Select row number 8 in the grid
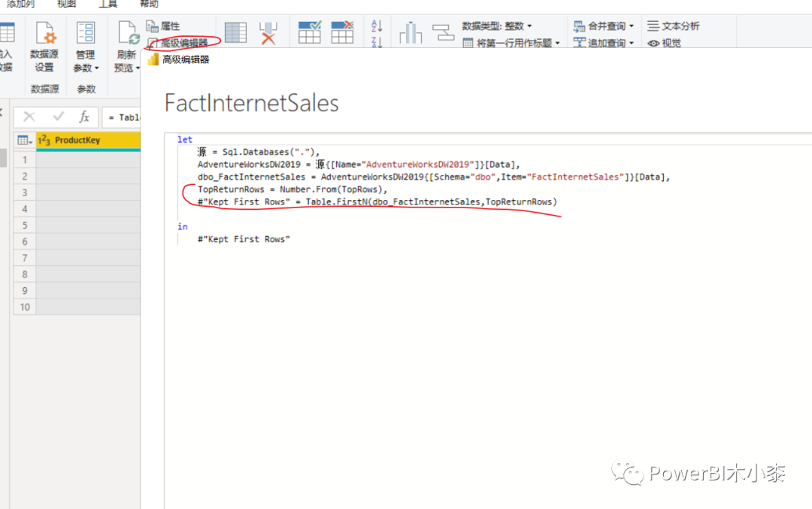This screenshot has height=509, width=812. click(x=24, y=274)
